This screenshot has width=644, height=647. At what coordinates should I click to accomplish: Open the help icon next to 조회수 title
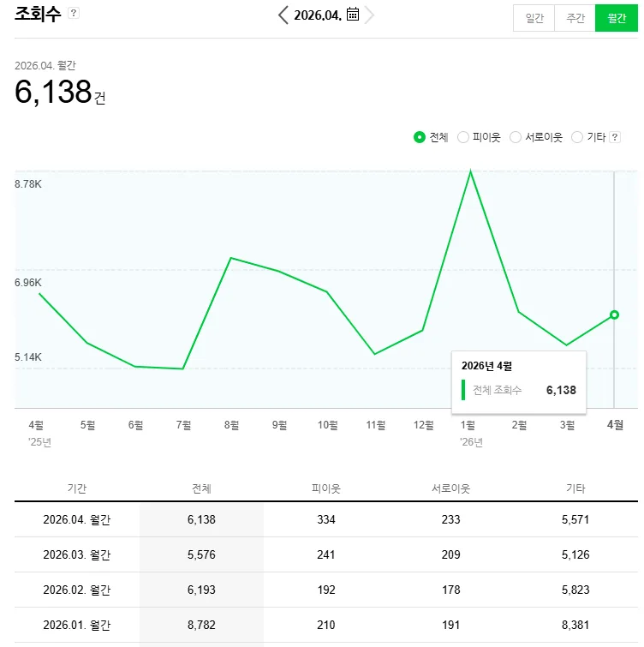[x=74, y=13]
